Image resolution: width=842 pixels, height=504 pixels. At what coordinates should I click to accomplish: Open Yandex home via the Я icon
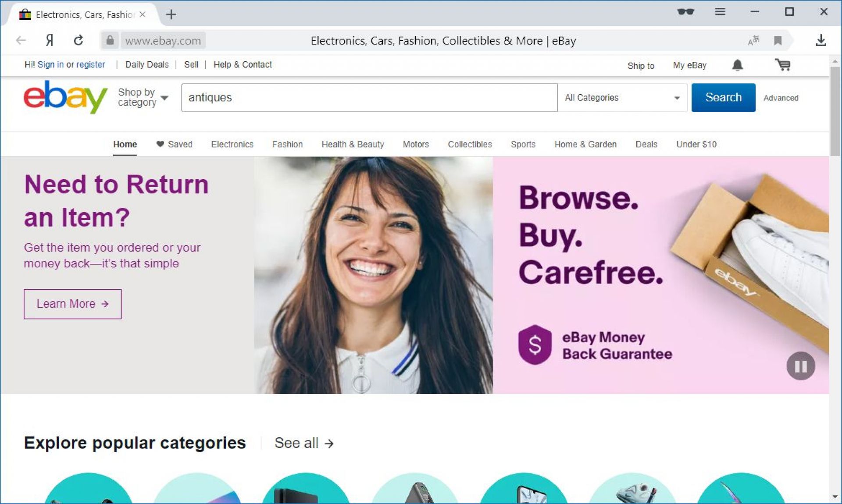50,40
